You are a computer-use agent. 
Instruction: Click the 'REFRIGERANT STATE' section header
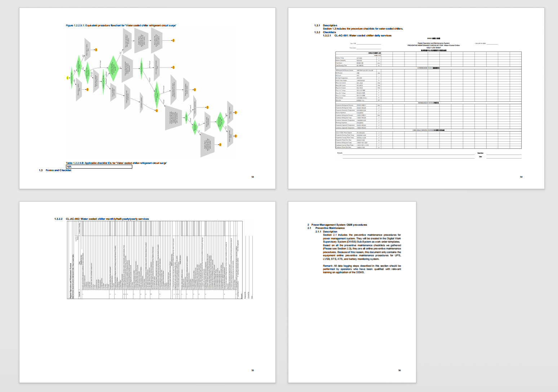point(428,103)
